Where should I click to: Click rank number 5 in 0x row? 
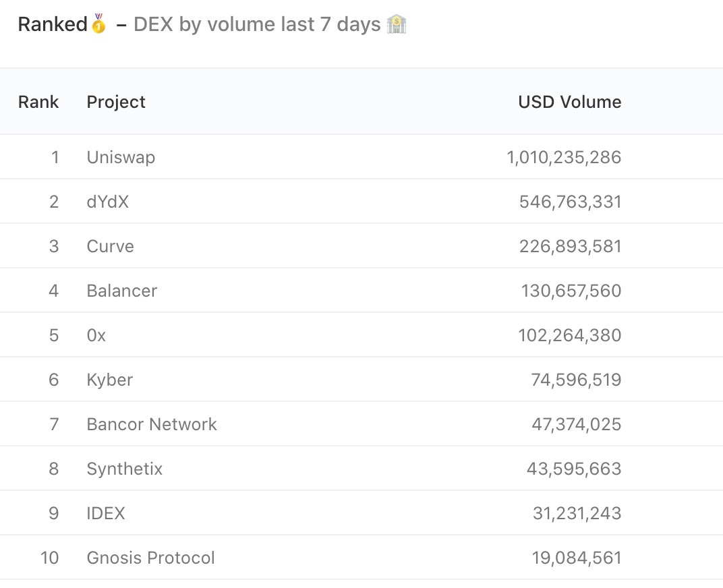(54, 335)
